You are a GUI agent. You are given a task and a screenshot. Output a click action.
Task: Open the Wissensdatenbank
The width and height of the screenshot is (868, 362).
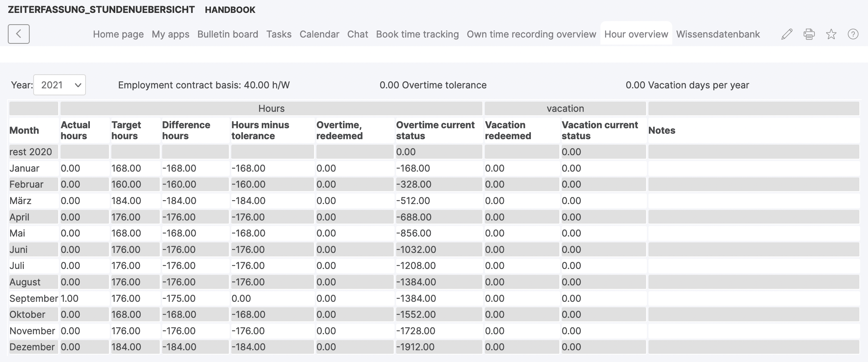718,34
